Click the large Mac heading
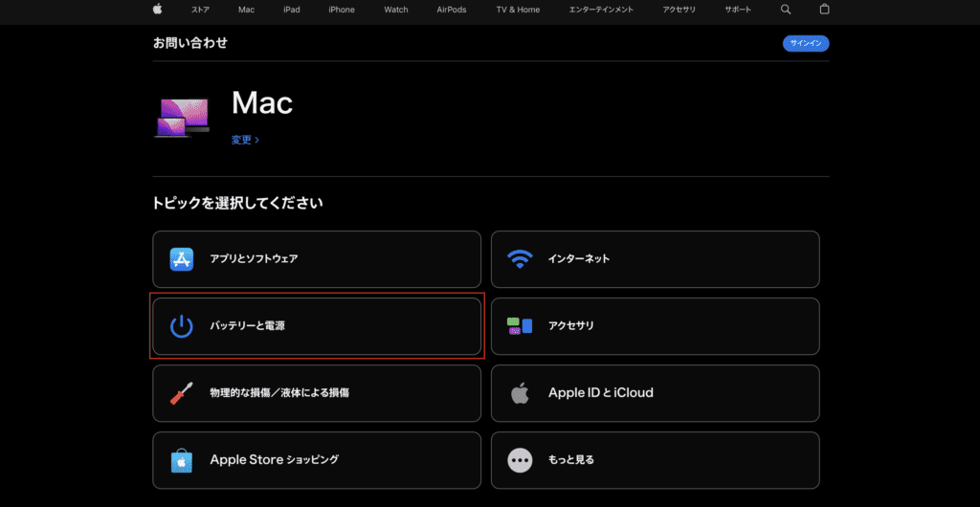This screenshot has width=980, height=507. [x=262, y=103]
